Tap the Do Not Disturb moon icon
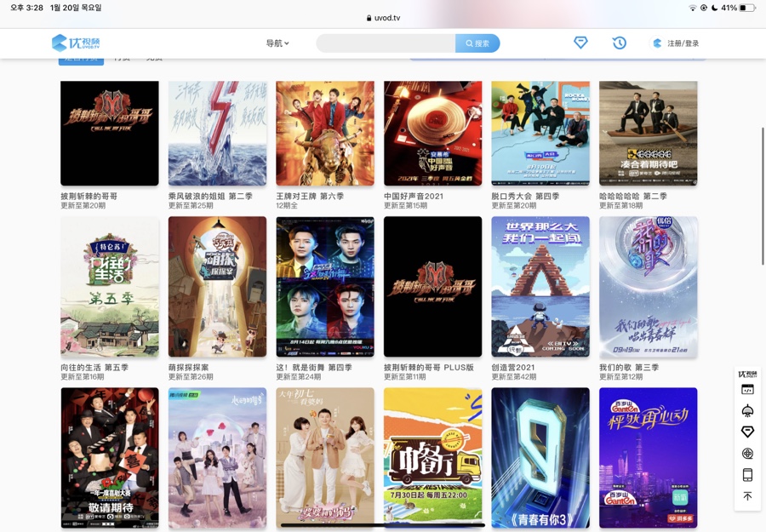 pyautogui.click(x=714, y=8)
